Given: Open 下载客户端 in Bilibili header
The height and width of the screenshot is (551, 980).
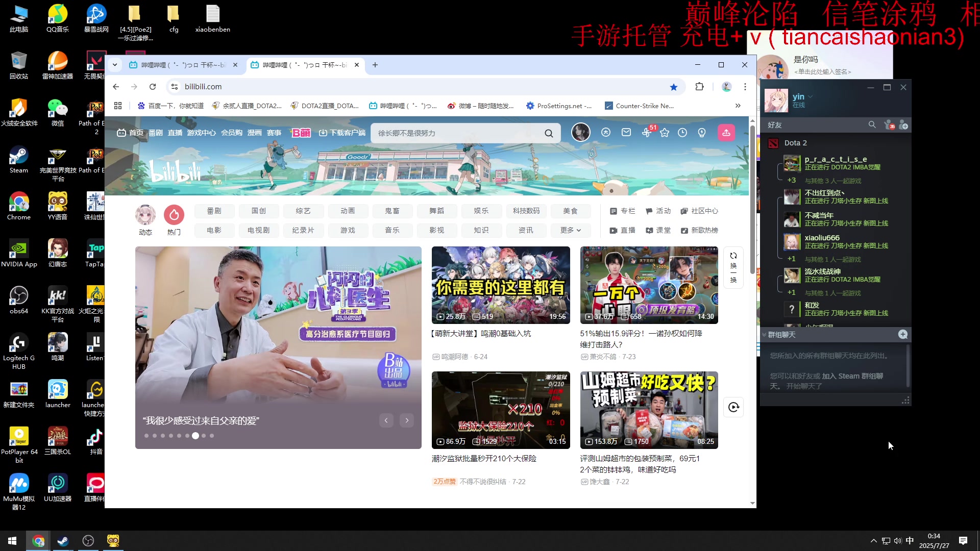Looking at the screenshot, I should pyautogui.click(x=342, y=133).
